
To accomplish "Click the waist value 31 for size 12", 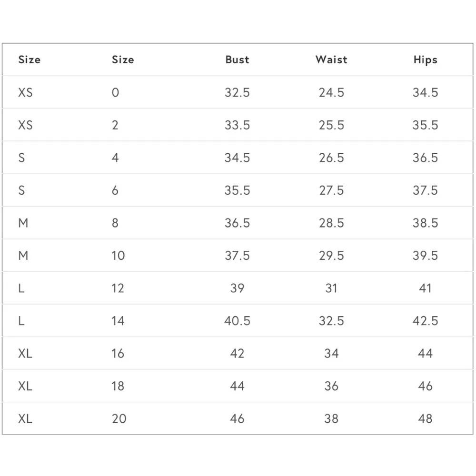I will click(x=331, y=288).
